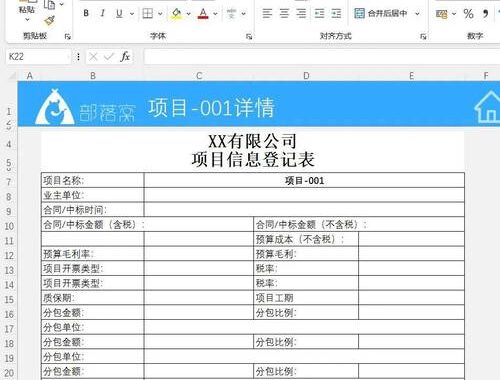Open underline style dropdown arrow
This screenshot has width=500, height=380.
pos(132,14)
